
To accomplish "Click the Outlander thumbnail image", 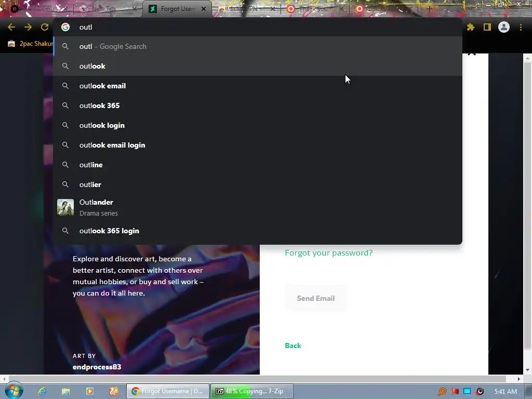I will coord(65,207).
